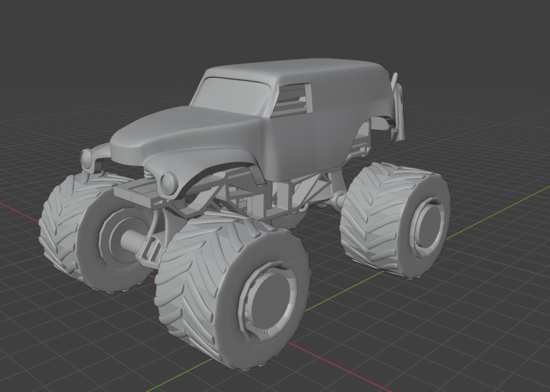Click the headlight on the far fender
The width and height of the screenshot is (550, 392).
coord(86,158)
